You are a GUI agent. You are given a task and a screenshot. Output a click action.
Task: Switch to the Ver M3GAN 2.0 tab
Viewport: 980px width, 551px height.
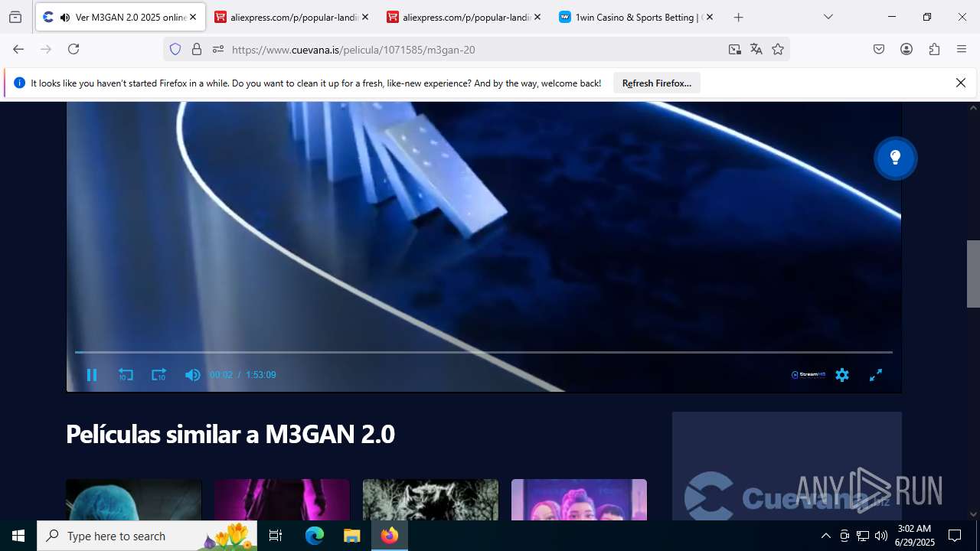(119, 17)
